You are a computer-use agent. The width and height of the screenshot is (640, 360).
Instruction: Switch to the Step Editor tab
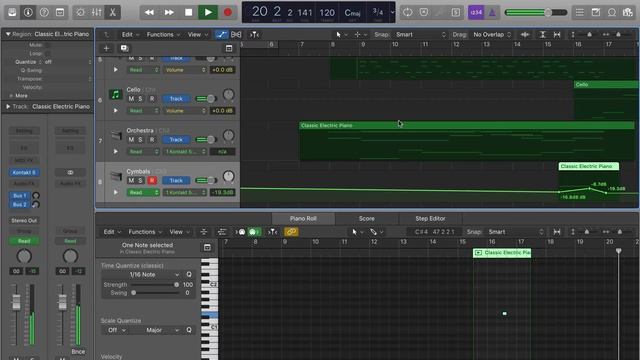tap(430, 219)
